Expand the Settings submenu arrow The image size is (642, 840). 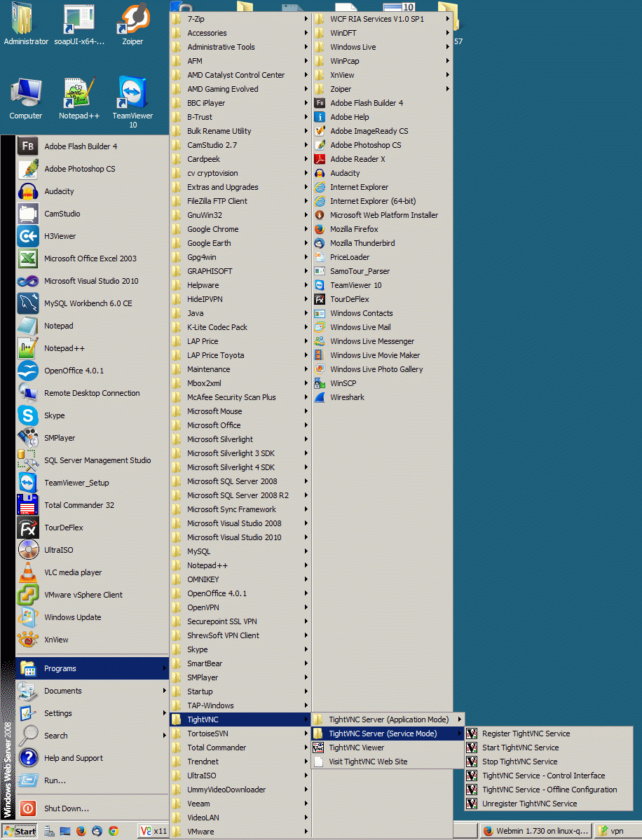click(x=164, y=713)
